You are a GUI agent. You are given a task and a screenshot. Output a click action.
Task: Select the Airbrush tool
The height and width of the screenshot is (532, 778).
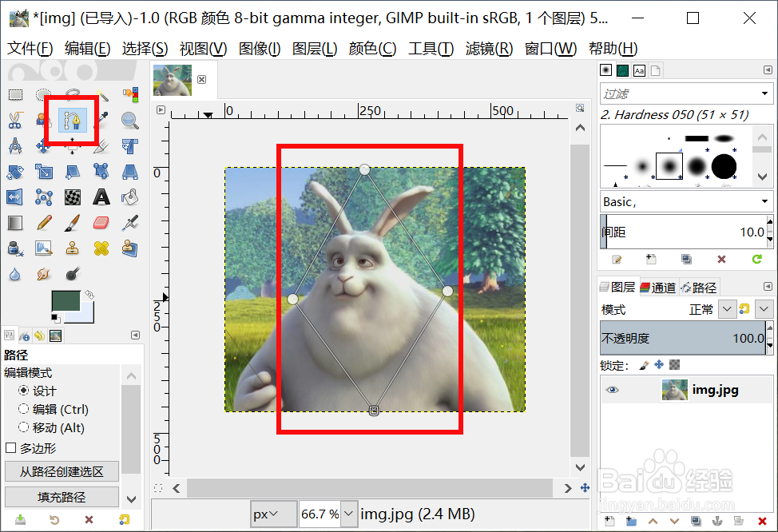130,223
